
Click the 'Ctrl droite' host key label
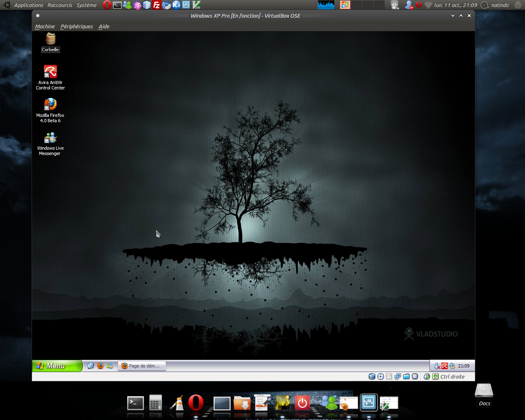coord(452,377)
